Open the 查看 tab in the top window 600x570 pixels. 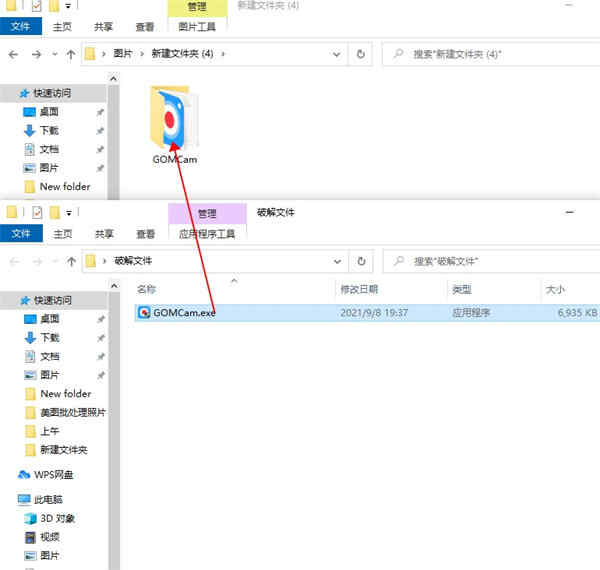tap(145, 27)
